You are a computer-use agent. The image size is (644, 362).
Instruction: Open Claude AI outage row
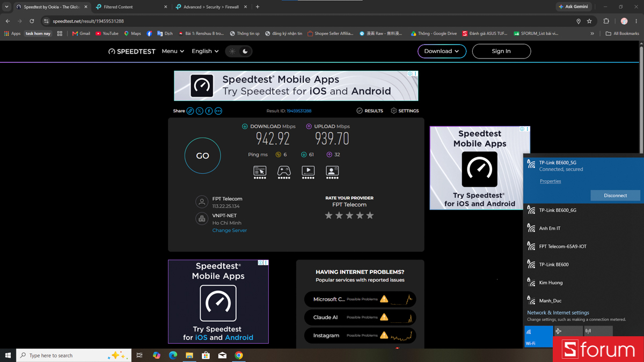point(360,317)
